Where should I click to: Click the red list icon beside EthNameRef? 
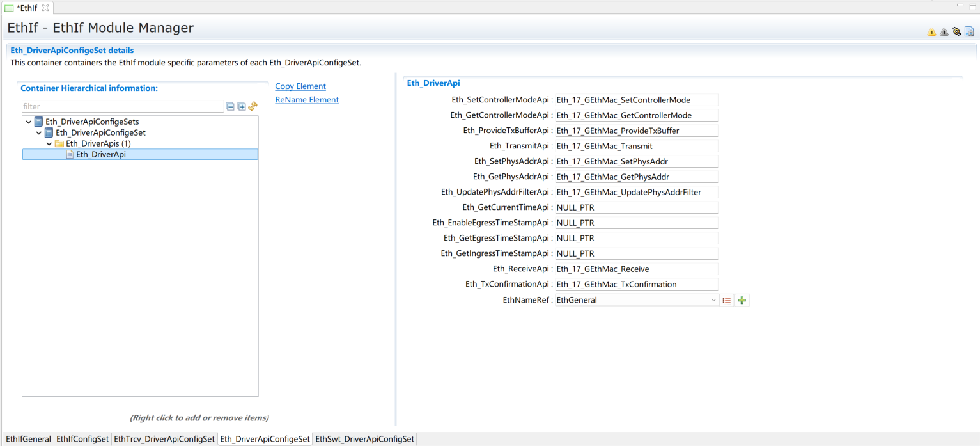click(x=726, y=300)
